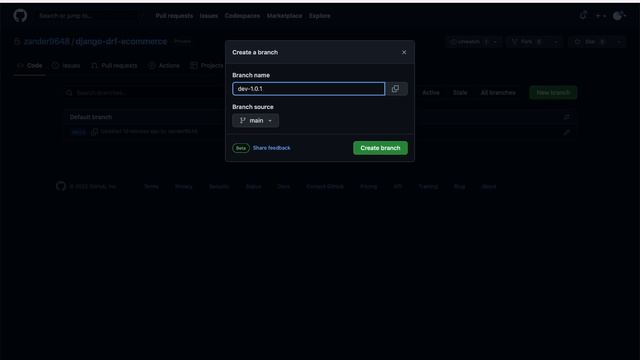The width and height of the screenshot is (640, 360).
Task: Select the repository Projects tab
Action: click(207, 65)
